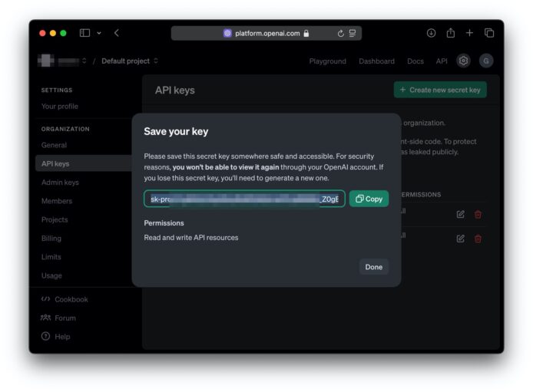The height and width of the screenshot is (392, 533).
Task: Copy the secret key with the Copy button
Action: point(369,199)
